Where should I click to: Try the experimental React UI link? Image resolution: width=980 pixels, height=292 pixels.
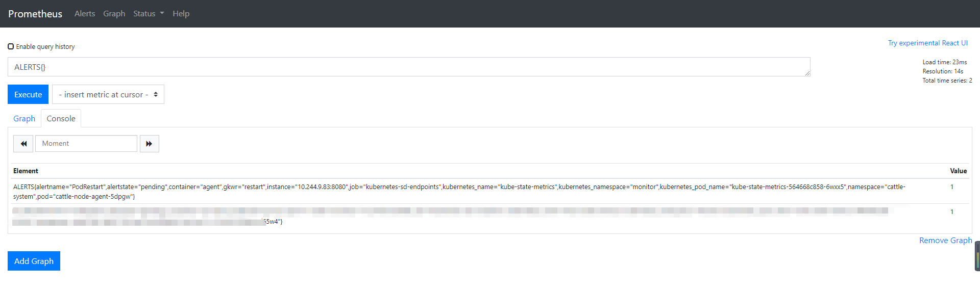coord(927,43)
